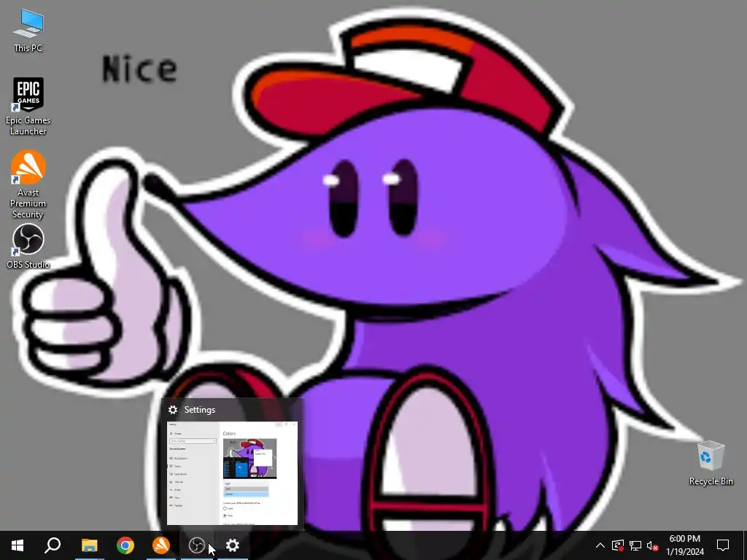The height and width of the screenshot is (560, 747).
Task: Open OBS Studio taskbar button
Action: 197,545
